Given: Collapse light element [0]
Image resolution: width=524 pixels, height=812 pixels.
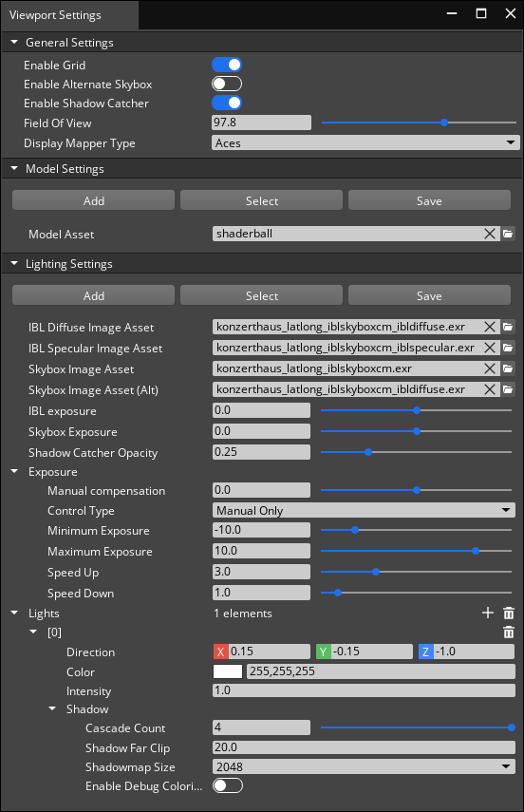Looking at the screenshot, I should [x=33, y=632].
